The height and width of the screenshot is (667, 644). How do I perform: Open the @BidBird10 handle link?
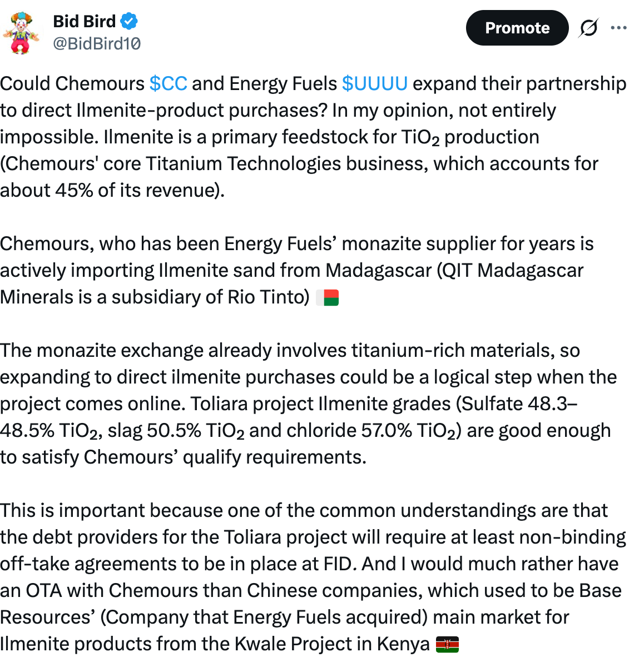click(97, 43)
